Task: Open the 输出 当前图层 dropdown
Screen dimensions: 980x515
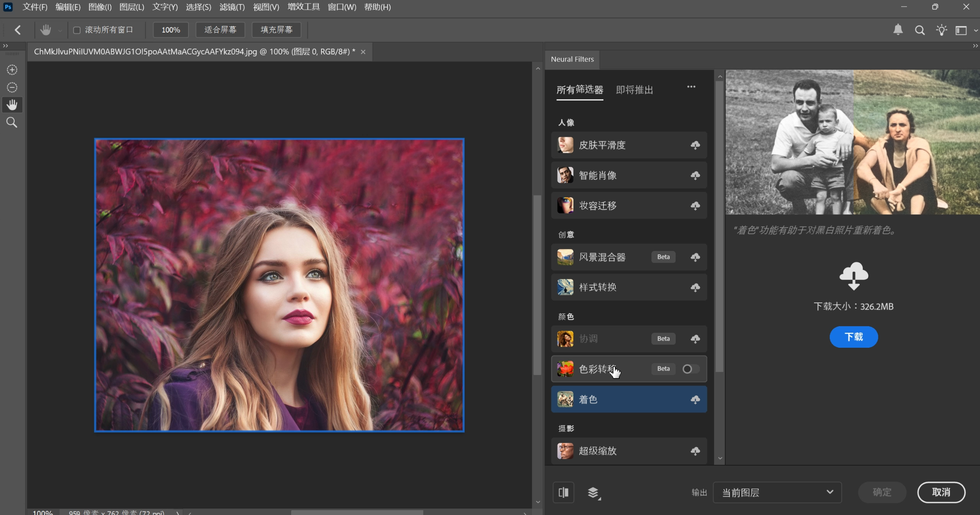Action: (x=777, y=492)
